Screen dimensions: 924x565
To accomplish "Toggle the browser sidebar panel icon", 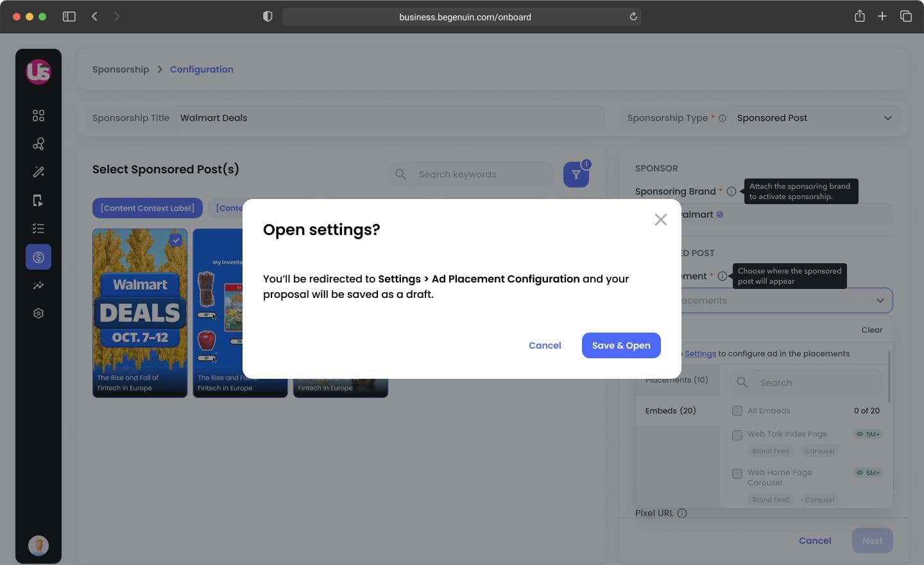I will (69, 17).
